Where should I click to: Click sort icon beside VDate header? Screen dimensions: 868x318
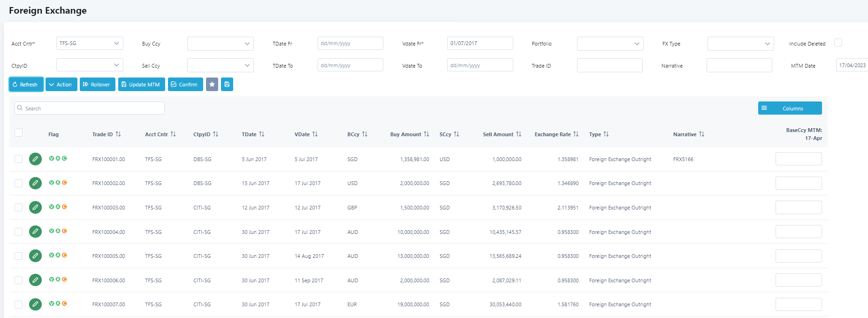315,134
